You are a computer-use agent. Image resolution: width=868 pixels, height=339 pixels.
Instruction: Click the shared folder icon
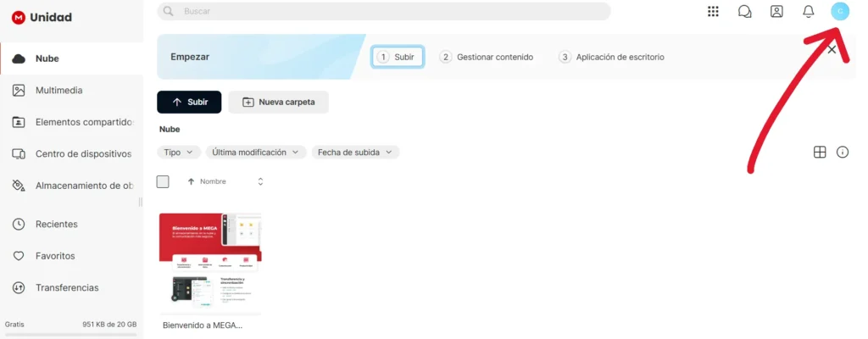point(19,122)
